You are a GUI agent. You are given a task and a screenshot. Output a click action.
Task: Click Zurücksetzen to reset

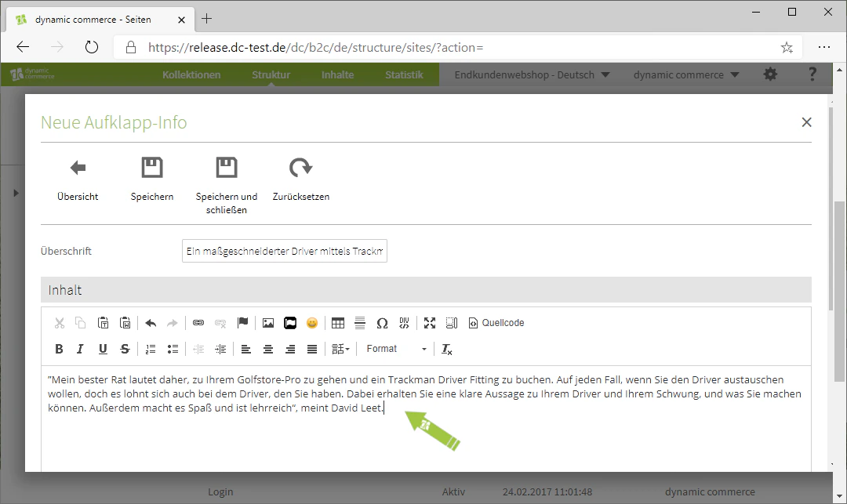coord(301,179)
